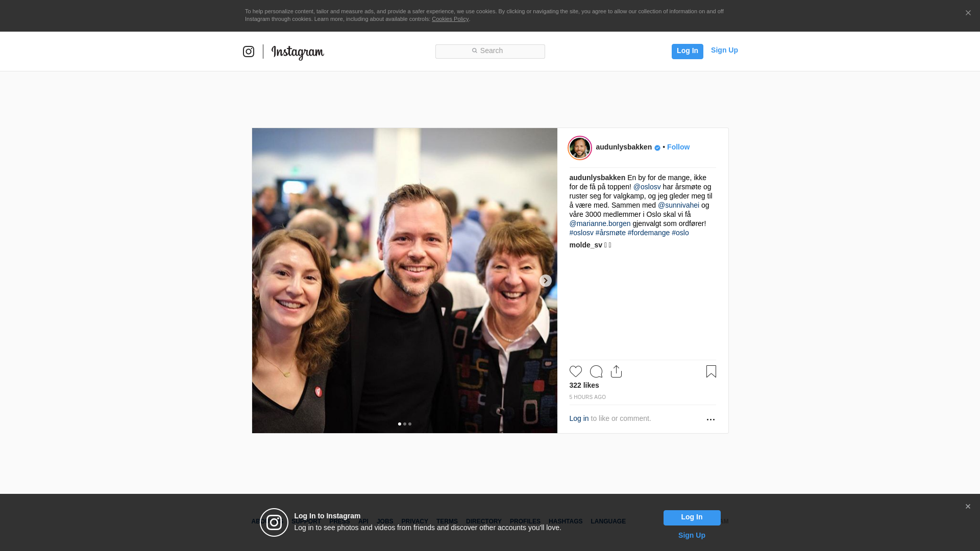Image resolution: width=980 pixels, height=551 pixels.
Task: Close the bottom login prompt
Action: pyautogui.click(x=968, y=507)
